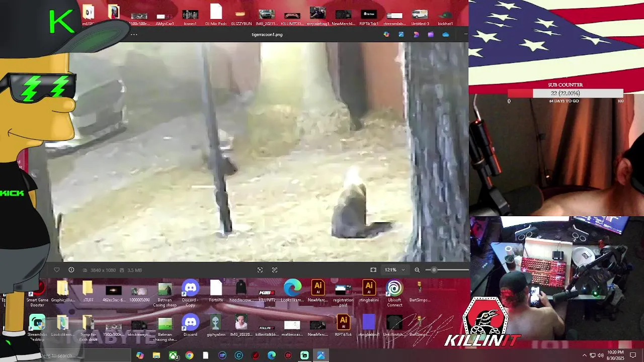
Task: Open the notification center icon
Action: point(633,355)
